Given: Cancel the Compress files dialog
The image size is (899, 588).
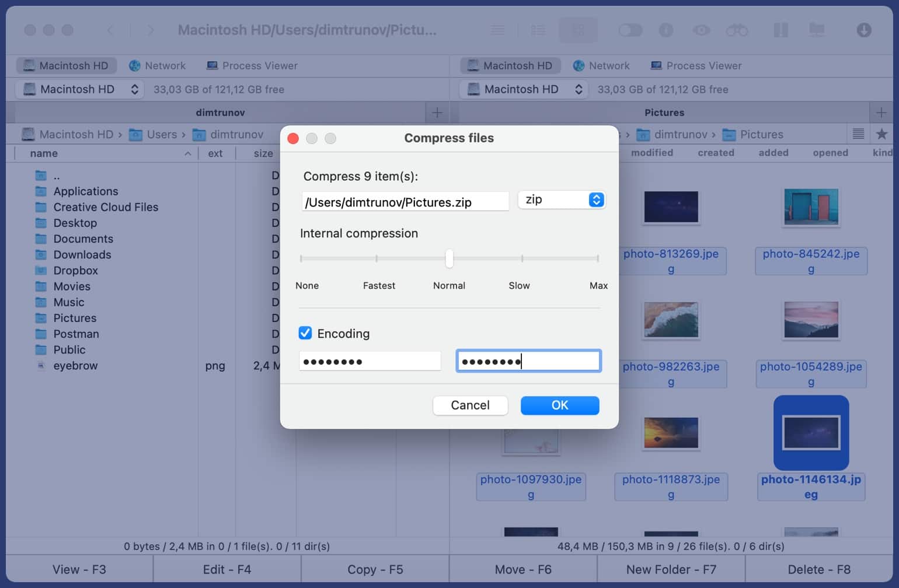Looking at the screenshot, I should tap(470, 405).
